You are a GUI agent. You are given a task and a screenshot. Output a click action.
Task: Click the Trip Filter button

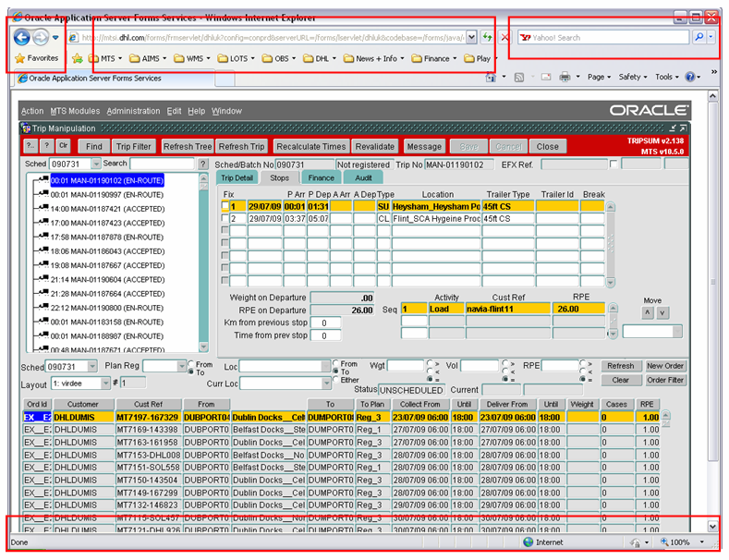134,147
